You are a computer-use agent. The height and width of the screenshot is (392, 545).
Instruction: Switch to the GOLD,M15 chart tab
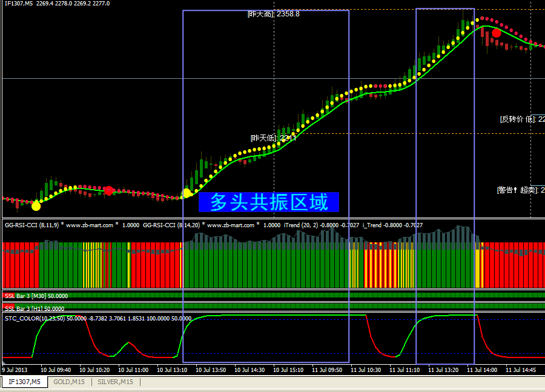tap(68, 382)
